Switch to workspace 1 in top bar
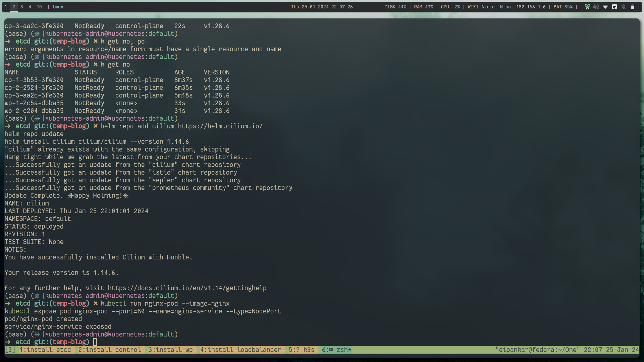This screenshot has height=362, width=644. 6,7
